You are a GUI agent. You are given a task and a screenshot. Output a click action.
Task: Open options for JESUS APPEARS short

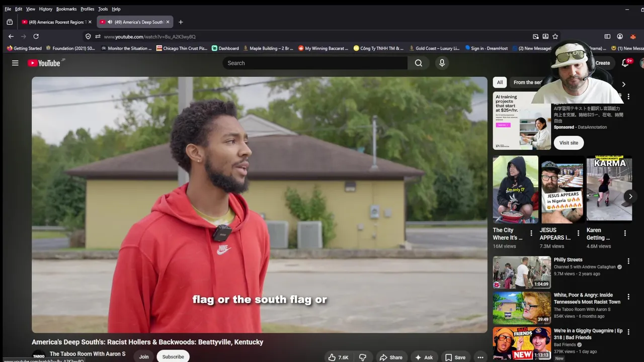[578, 233]
